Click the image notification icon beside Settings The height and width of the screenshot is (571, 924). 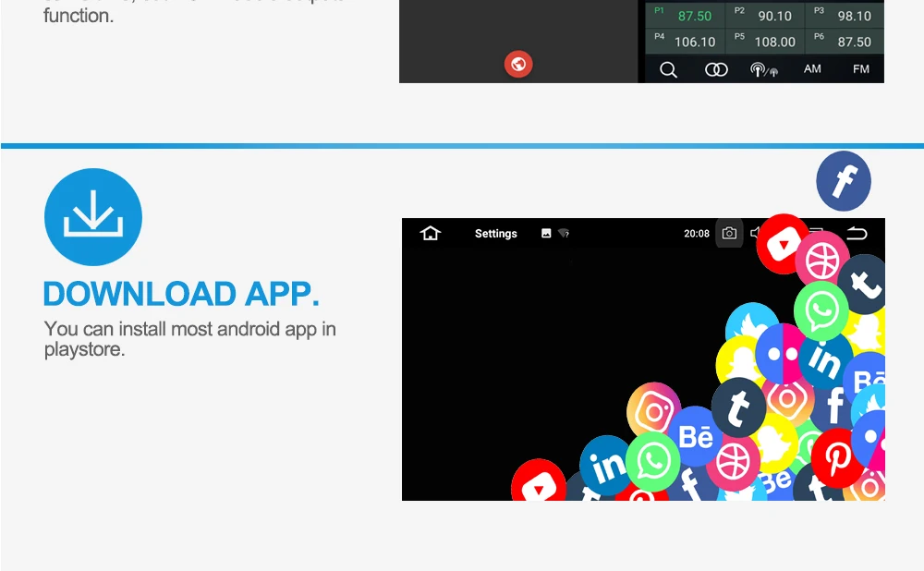(546, 234)
